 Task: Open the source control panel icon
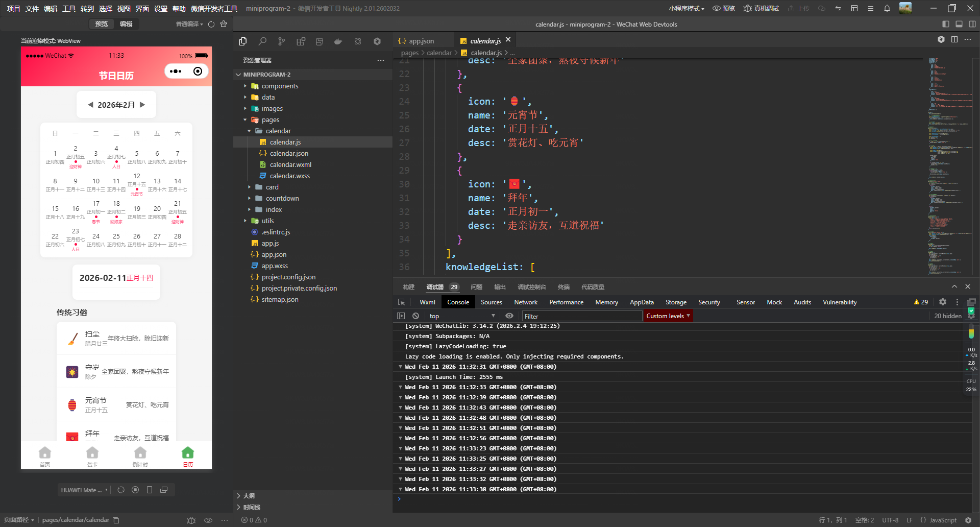click(281, 41)
